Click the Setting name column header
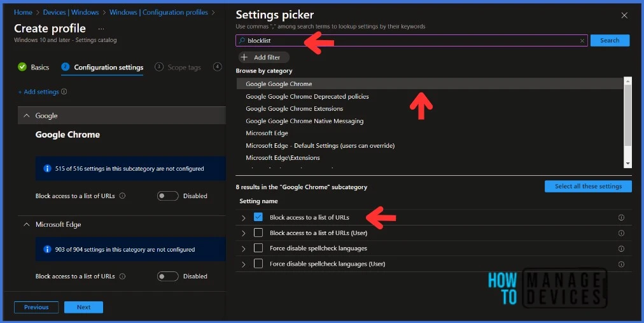This screenshot has height=323, width=644. (x=258, y=201)
